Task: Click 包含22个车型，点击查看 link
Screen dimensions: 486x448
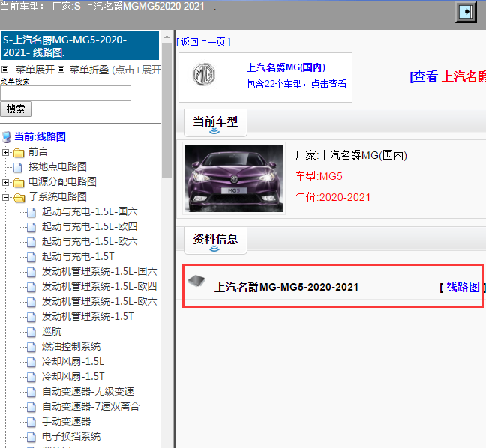Action: [x=296, y=84]
